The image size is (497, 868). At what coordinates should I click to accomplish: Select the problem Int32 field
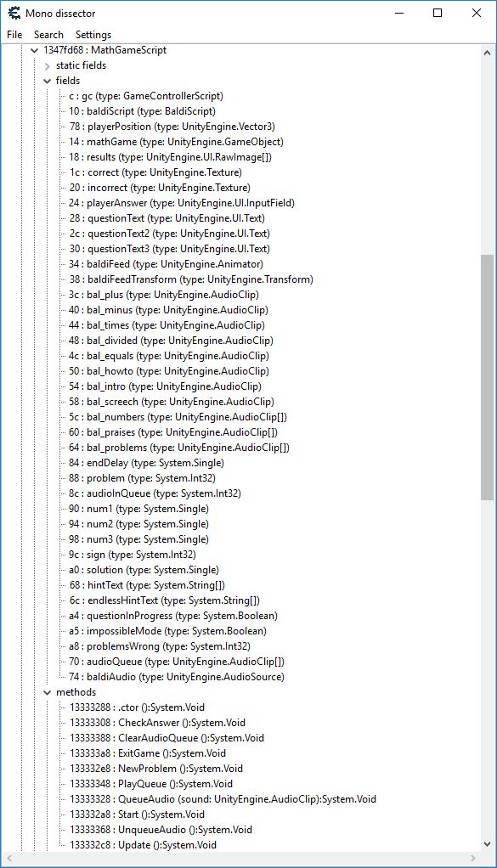[142, 478]
